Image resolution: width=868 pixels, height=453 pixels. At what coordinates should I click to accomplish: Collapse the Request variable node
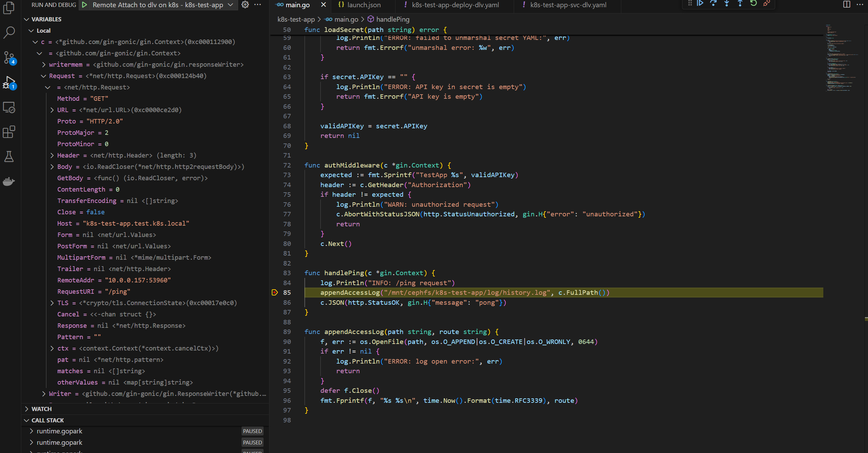tap(43, 76)
